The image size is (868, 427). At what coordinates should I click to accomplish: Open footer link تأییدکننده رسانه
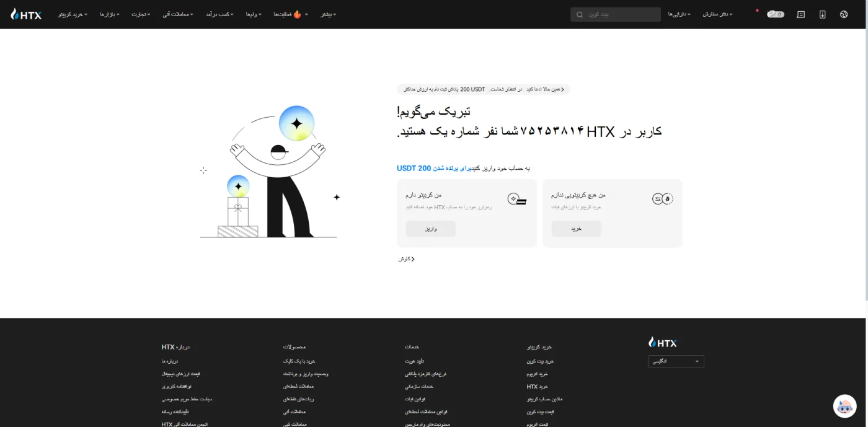coord(175,412)
